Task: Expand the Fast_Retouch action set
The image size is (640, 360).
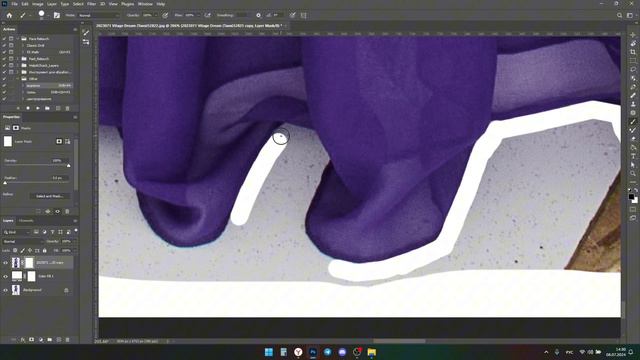Action: click(x=18, y=59)
